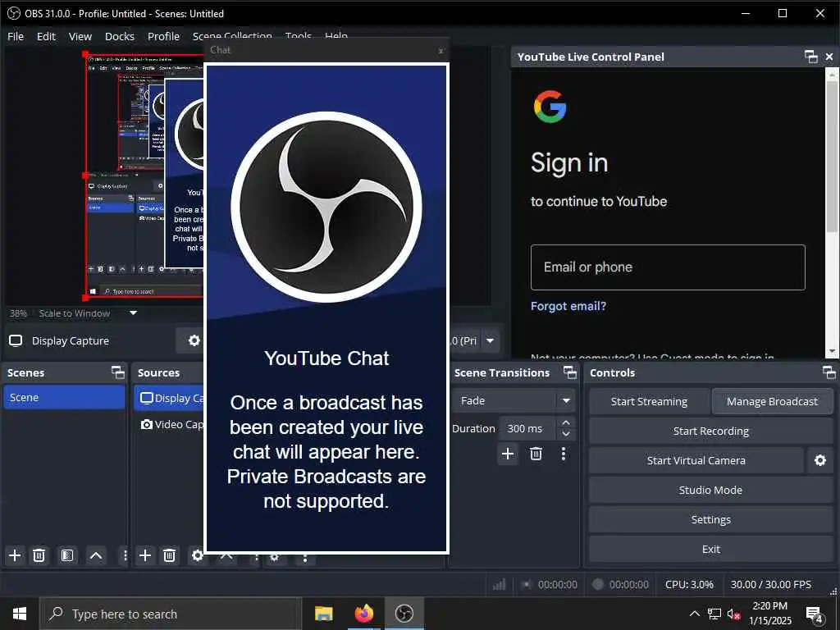Remove selected scene with trash icon
This screenshot has width=840, height=630.
(x=39, y=555)
